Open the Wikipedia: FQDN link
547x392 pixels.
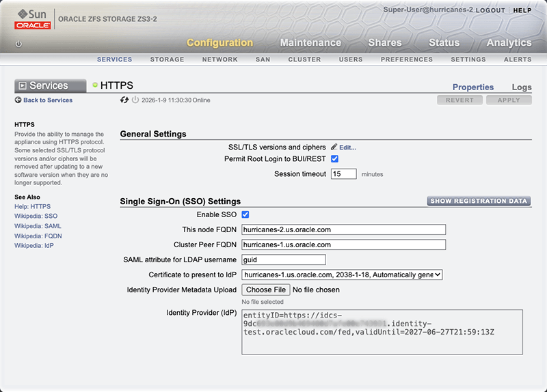tap(38, 236)
